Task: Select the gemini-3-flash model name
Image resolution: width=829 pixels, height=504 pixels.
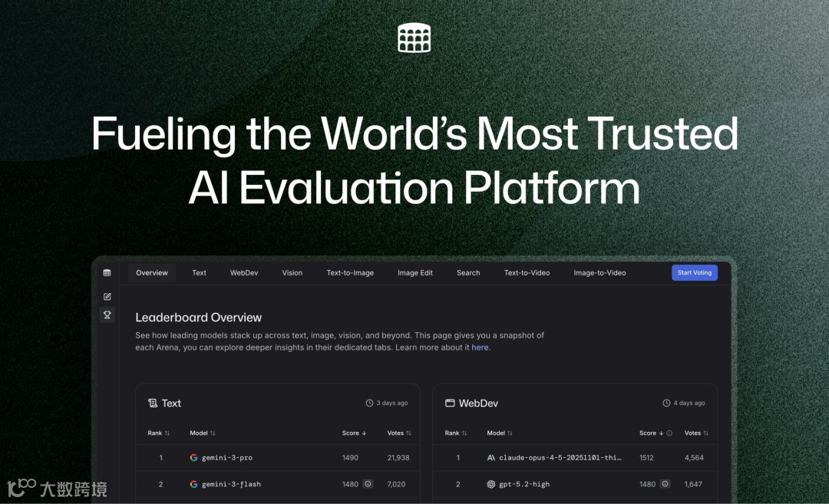Action: point(231,484)
